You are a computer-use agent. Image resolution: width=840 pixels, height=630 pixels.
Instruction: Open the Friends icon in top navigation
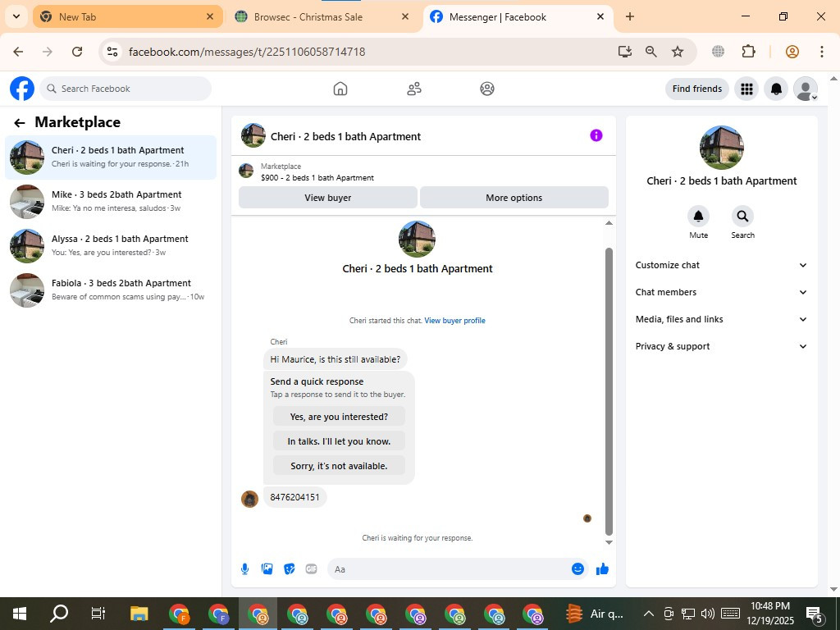[414, 89]
